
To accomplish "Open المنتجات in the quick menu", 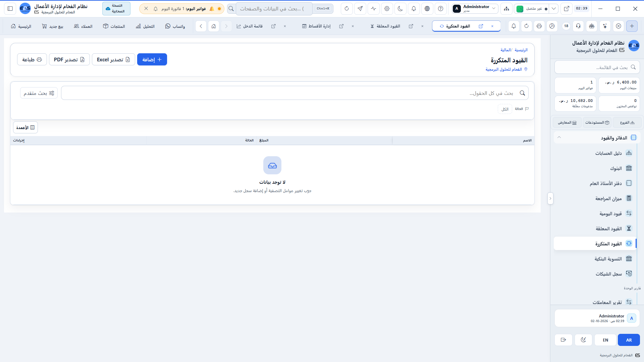I will [114, 26].
